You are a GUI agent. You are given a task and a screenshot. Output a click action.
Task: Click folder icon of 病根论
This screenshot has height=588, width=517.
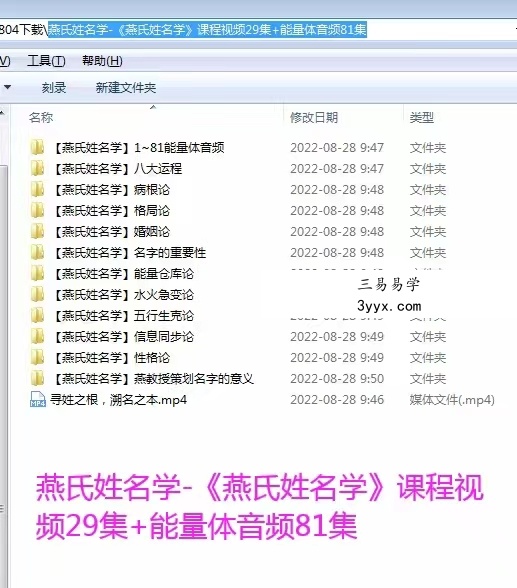coord(37,189)
